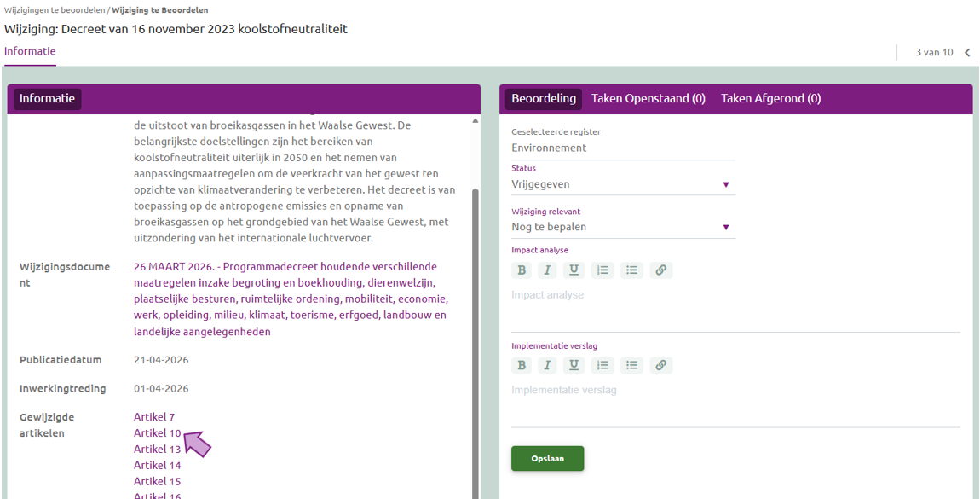This screenshot has height=499, width=980.
Task: Open Wijziging relevant dropdown
Action: 623,227
